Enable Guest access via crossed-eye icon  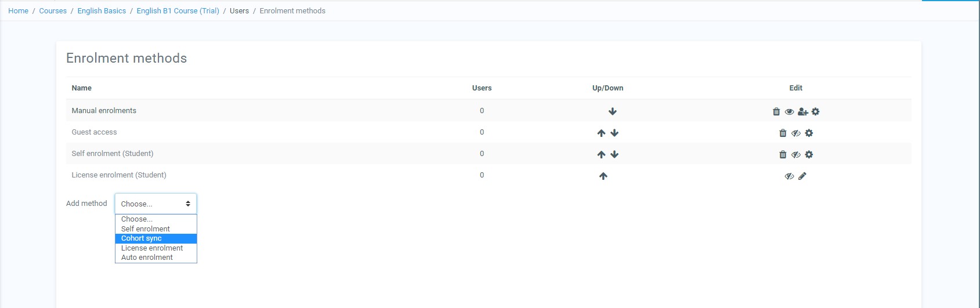click(796, 133)
